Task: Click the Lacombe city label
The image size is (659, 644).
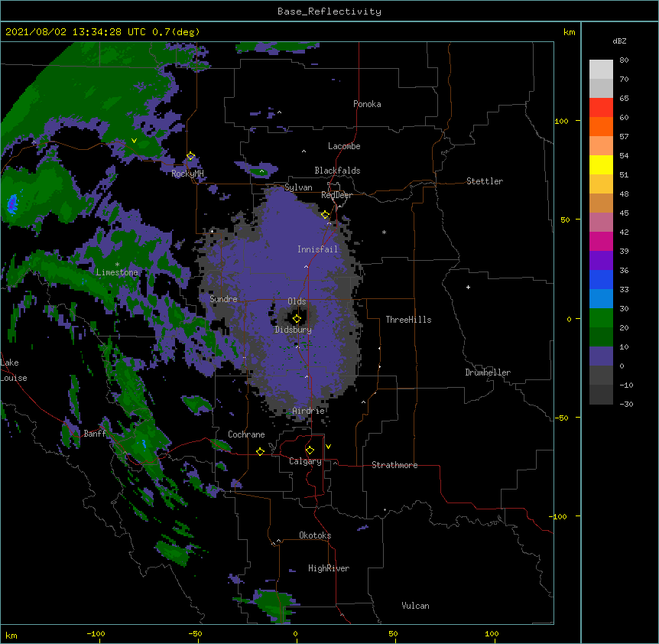Action: pyautogui.click(x=344, y=146)
